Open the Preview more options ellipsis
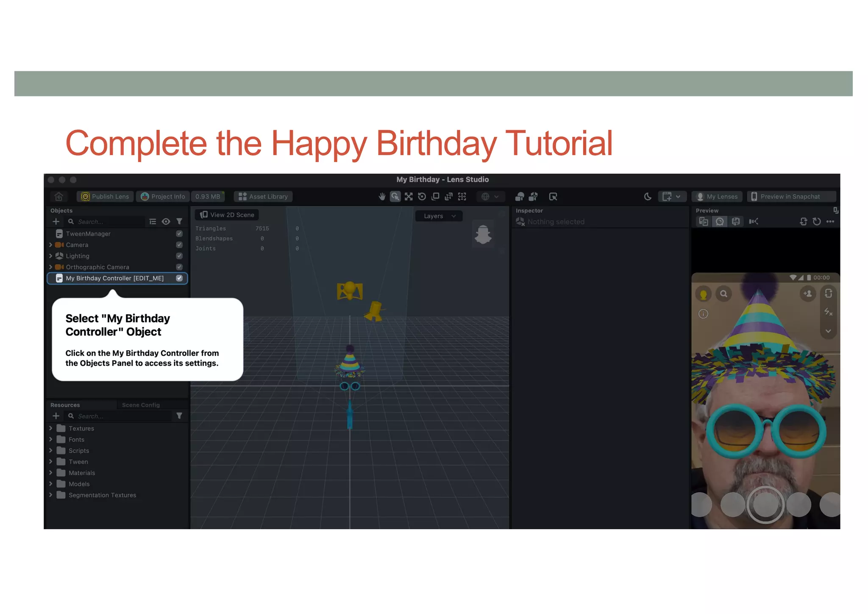The image size is (868, 614). point(830,221)
